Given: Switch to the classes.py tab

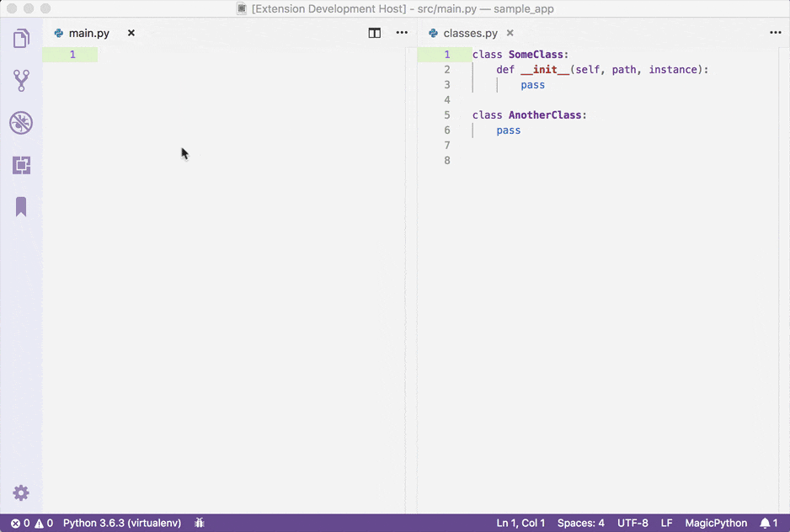Looking at the screenshot, I should coord(471,34).
